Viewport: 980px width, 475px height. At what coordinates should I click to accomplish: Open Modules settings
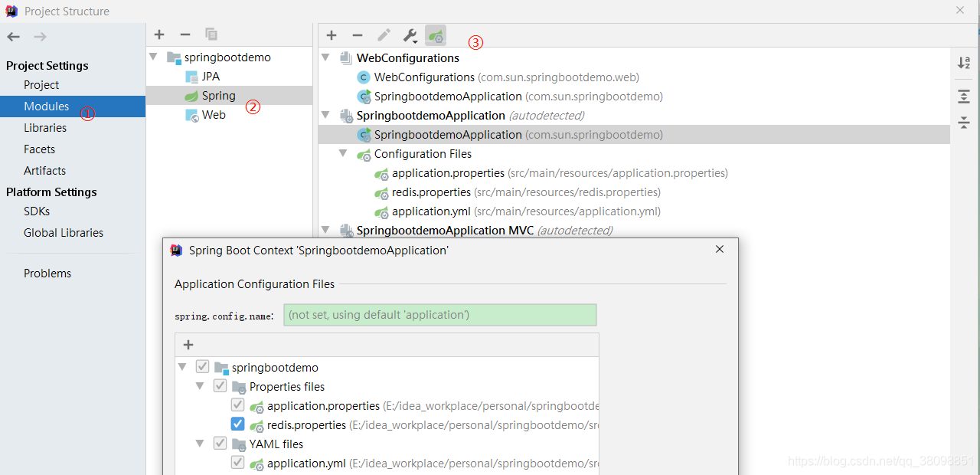pyautogui.click(x=46, y=106)
